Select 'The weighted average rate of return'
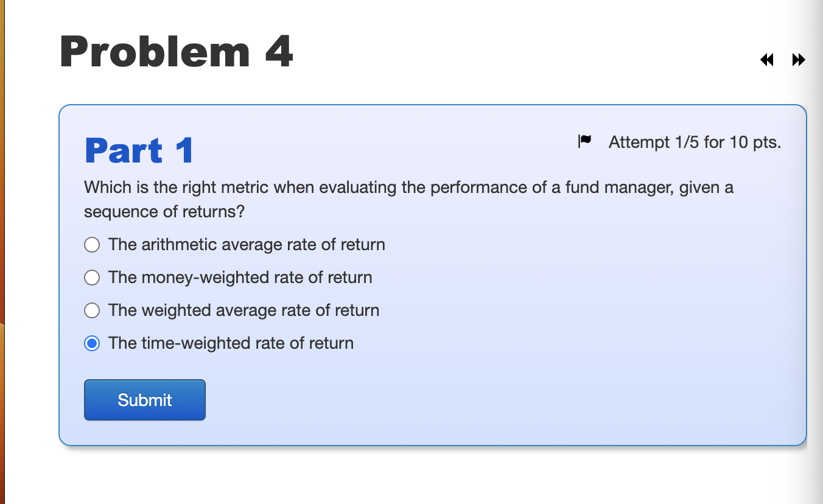Viewport: 823px width, 504px height. [x=91, y=310]
